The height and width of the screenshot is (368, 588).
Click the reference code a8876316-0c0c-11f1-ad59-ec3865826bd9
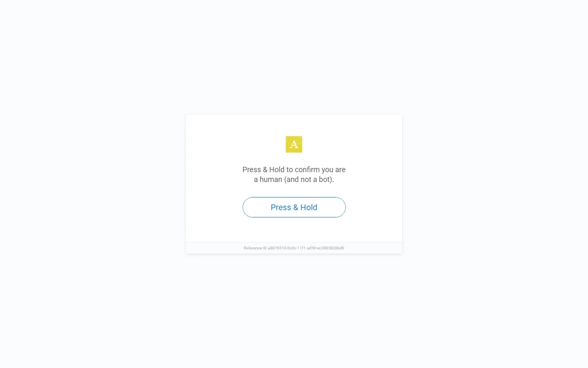coord(306,248)
